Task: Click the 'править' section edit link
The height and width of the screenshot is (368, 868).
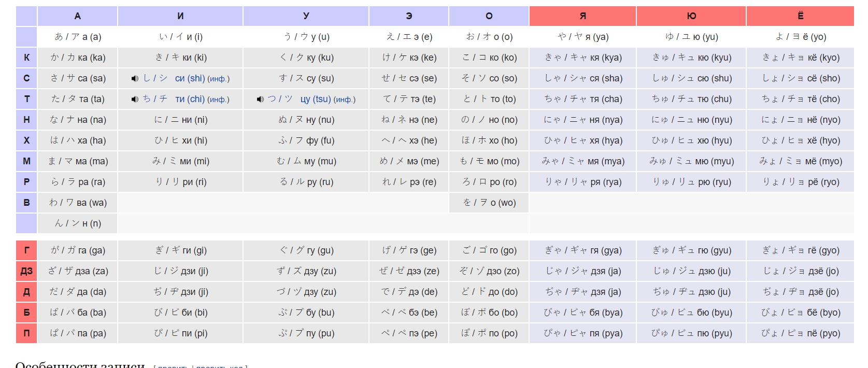Action: 173,366
